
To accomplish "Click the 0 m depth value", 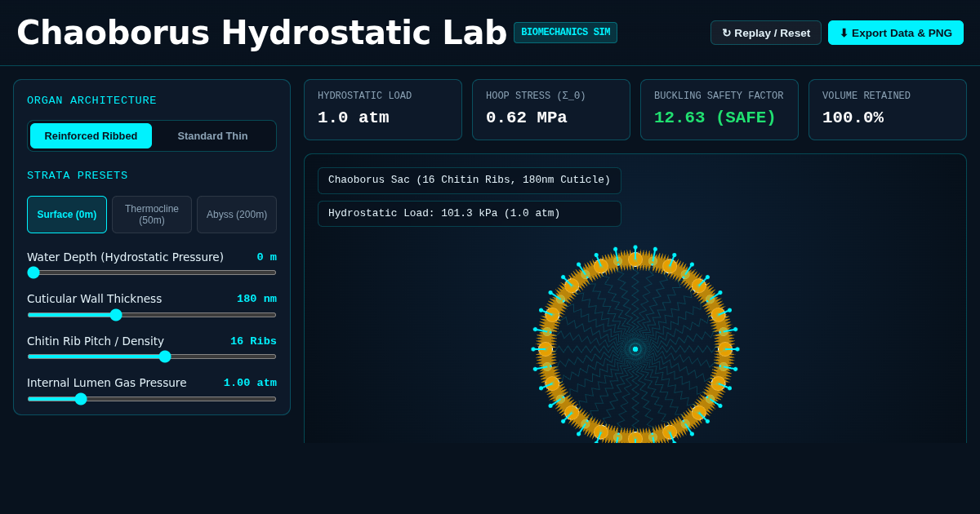I will coord(266,257).
